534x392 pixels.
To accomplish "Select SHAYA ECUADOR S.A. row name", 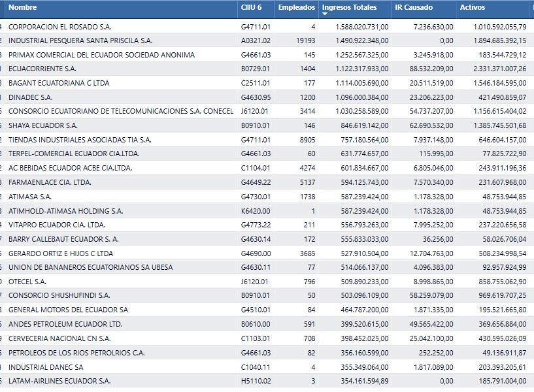I will 43,125.
